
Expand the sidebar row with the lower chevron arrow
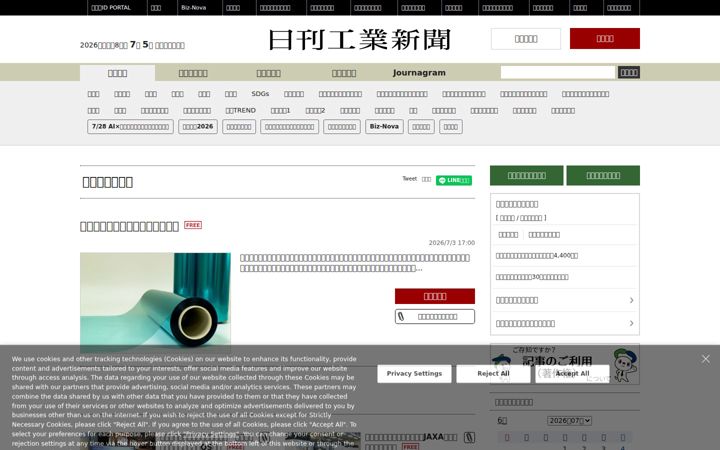pyautogui.click(x=631, y=323)
